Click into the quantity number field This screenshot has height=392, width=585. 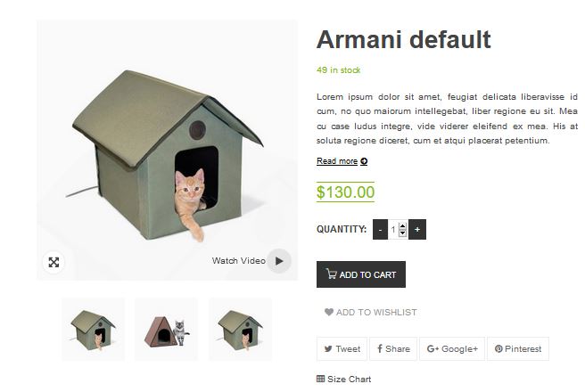pyautogui.click(x=393, y=230)
